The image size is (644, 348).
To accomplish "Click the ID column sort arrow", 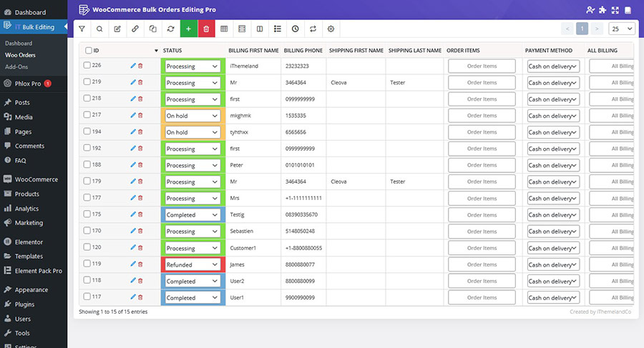I will [x=156, y=51].
